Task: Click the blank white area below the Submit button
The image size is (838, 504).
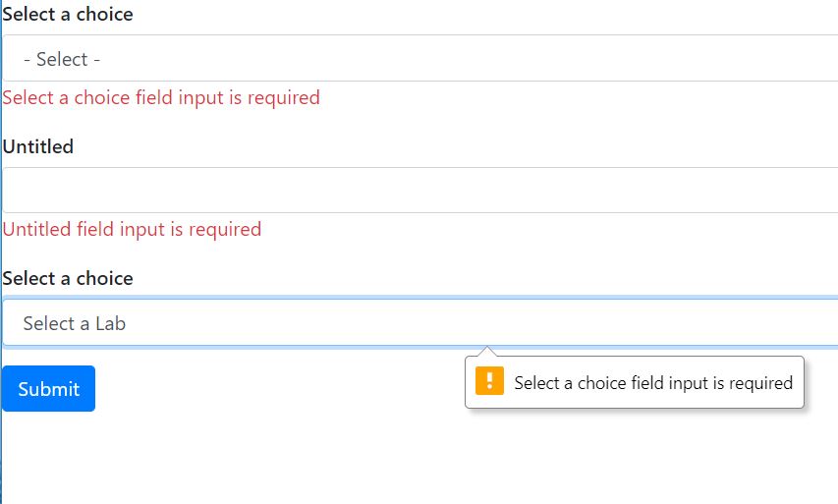Action: pos(196,457)
